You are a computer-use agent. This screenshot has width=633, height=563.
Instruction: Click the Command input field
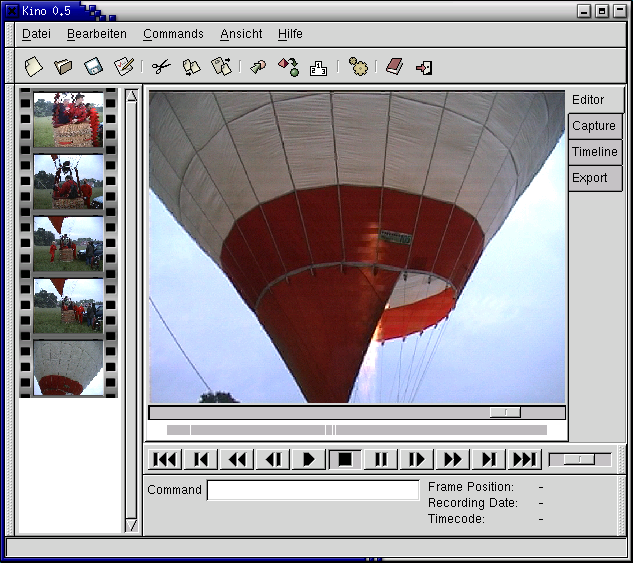[312, 490]
